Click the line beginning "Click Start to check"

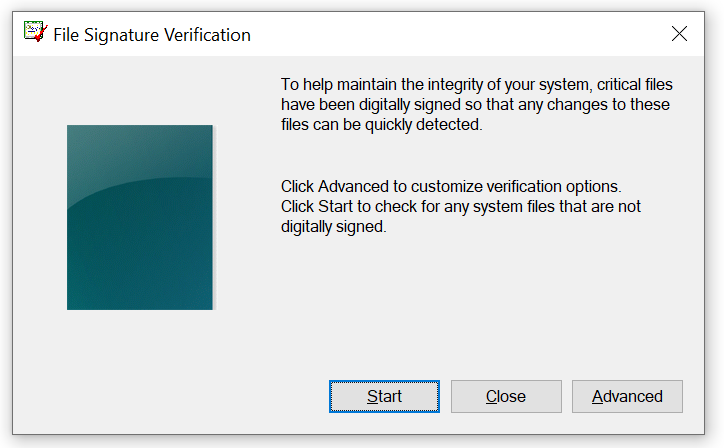[460, 206]
